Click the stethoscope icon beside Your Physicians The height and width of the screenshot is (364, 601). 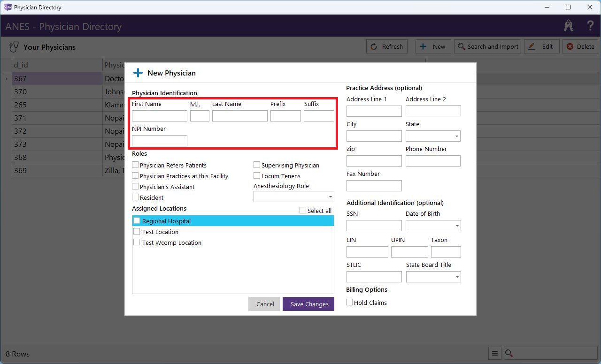(14, 47)
